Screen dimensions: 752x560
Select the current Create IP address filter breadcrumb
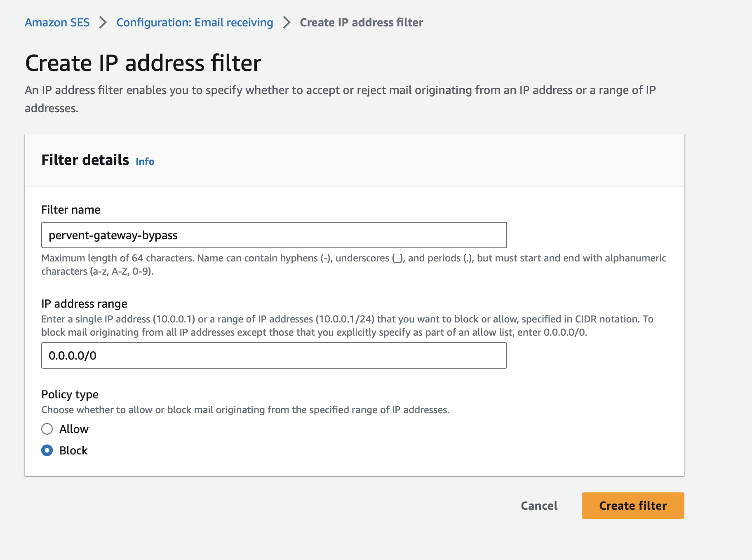(362, 22)
